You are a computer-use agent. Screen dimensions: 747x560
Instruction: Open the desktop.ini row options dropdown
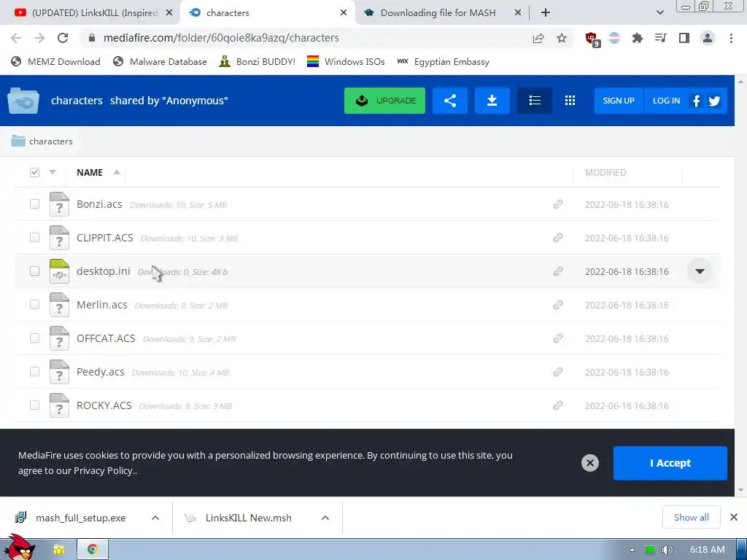700,271
